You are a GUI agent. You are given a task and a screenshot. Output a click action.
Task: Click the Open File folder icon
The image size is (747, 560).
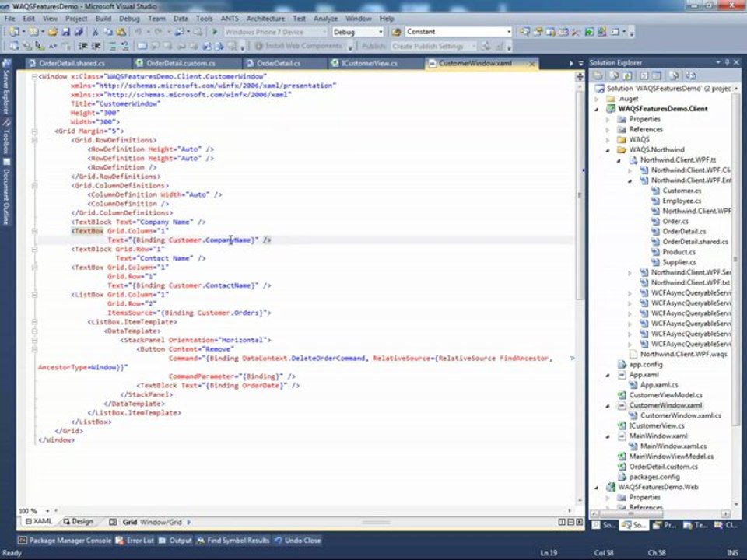pyautogui.click(x=52, y=32)
